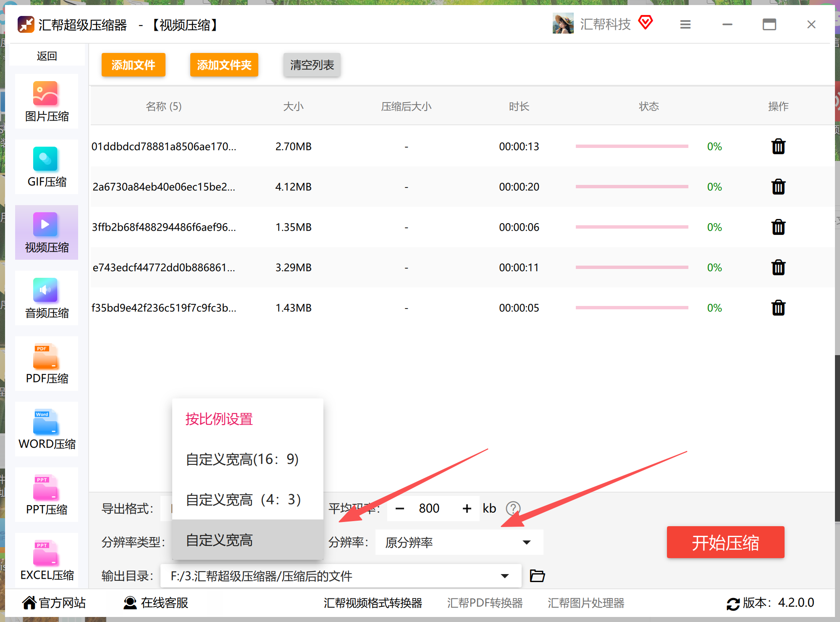Click the 压缩后大小 column header

click(406, 106)
